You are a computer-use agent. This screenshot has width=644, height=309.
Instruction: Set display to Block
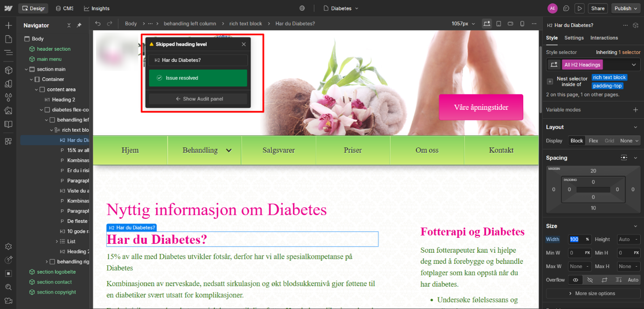577,141
